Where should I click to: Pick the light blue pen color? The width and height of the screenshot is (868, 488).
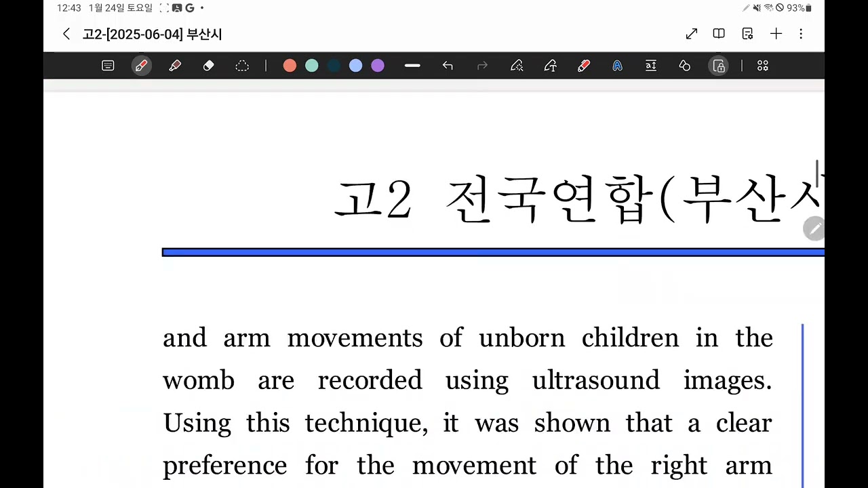click(x=356, y=66)
